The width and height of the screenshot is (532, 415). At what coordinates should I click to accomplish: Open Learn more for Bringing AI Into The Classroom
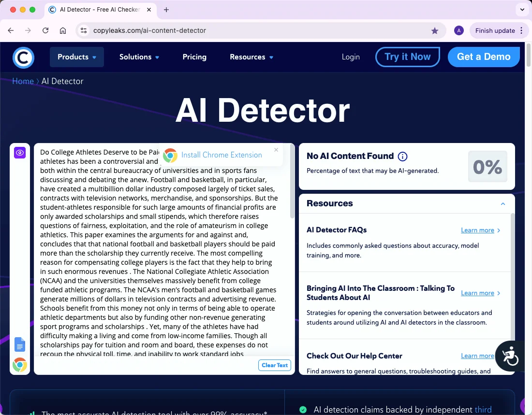point(480,293)
